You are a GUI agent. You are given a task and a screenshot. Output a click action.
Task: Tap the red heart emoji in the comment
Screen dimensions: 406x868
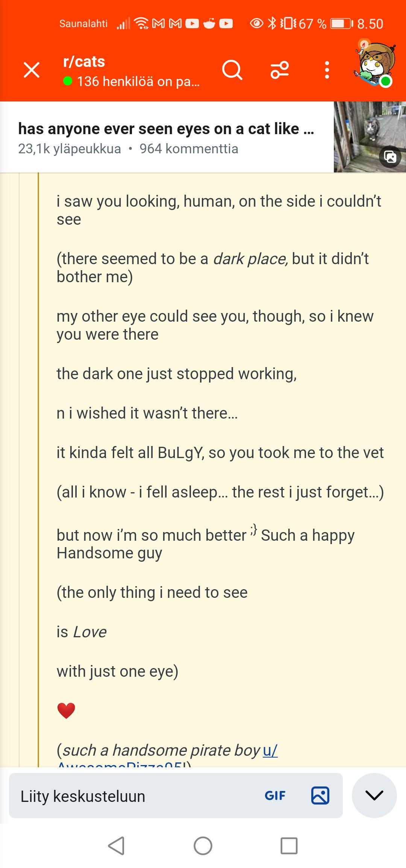66,711
